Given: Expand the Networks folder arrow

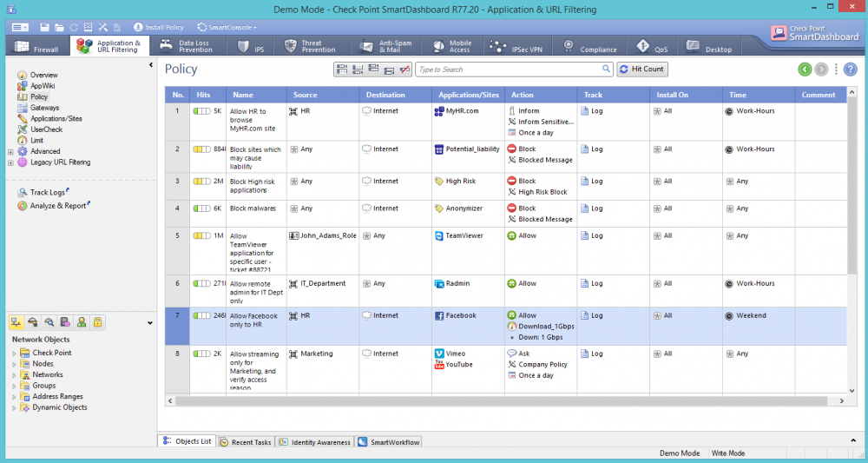Looking at the screenshot, I should tap(15, 375).
